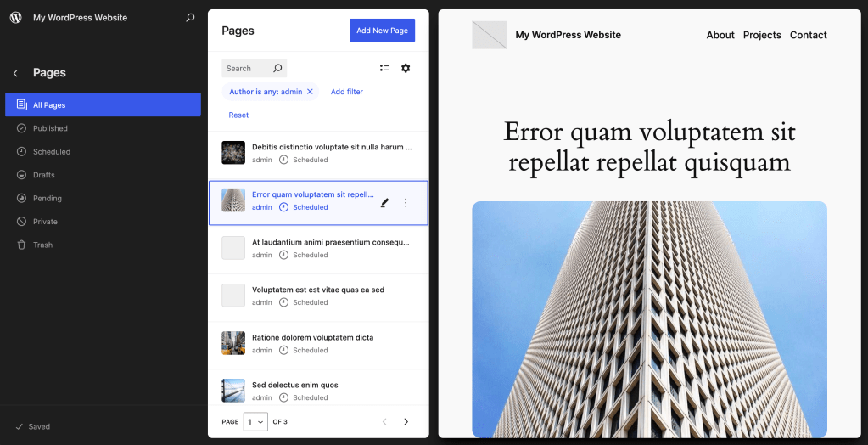
Task: Open view options gear icon
Action: click(406, 68)
